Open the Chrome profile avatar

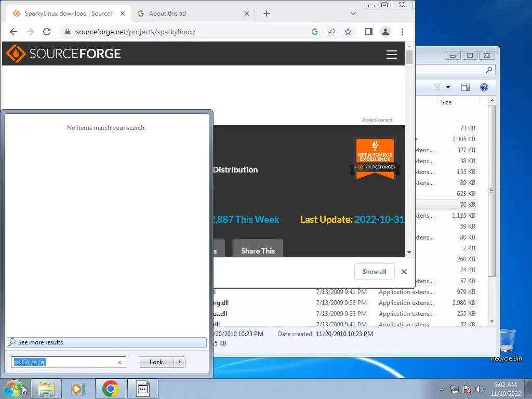(385, 32)
